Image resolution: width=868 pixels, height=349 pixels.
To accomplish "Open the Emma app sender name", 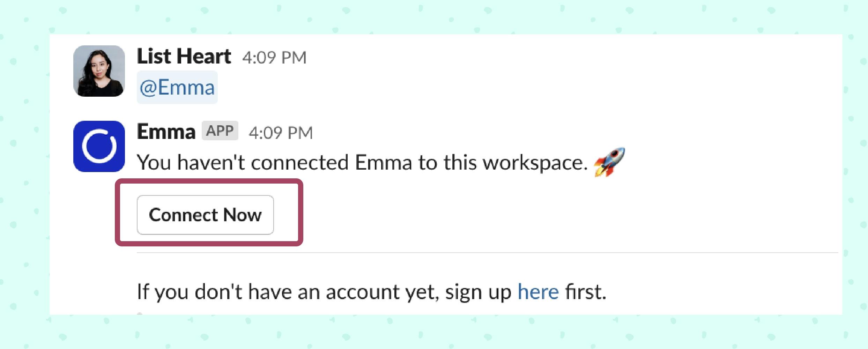I will click(166, 132).
